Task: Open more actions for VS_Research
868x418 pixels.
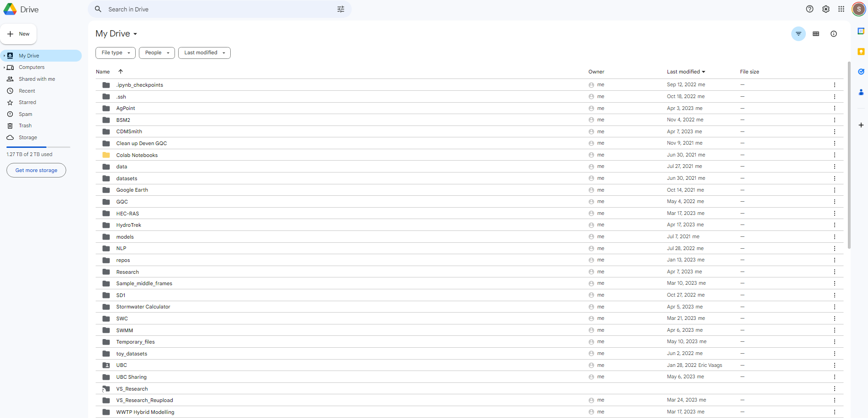Action: point(834,389)
